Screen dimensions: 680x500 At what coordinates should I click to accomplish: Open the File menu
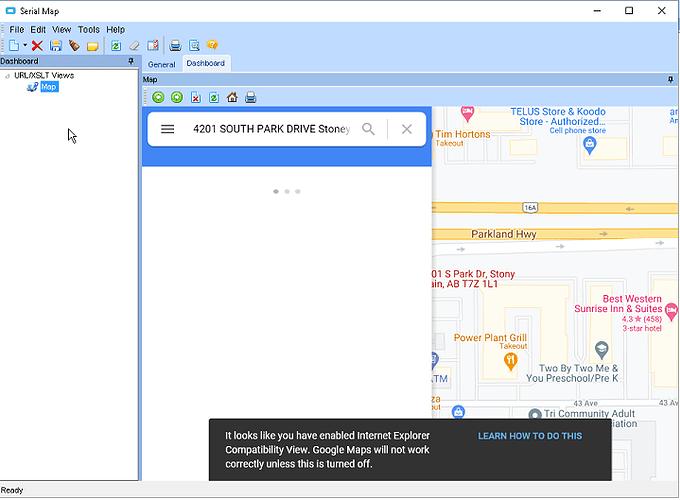[17, 29]
